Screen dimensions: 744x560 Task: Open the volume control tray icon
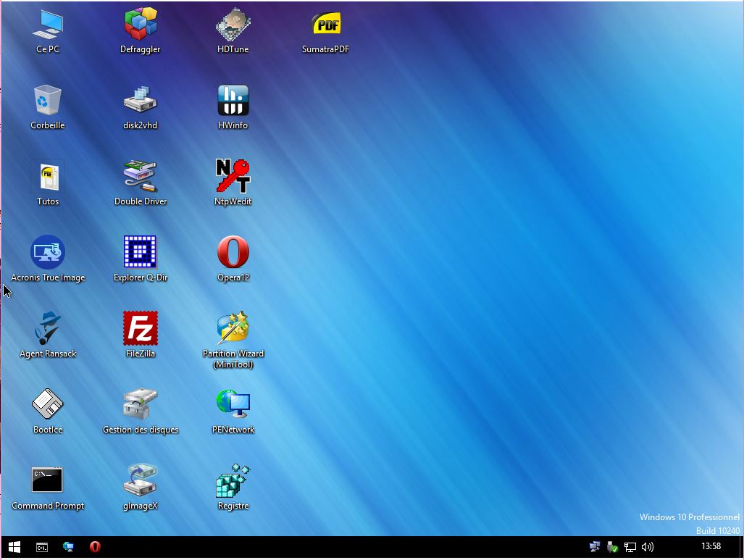coord(647,547)
